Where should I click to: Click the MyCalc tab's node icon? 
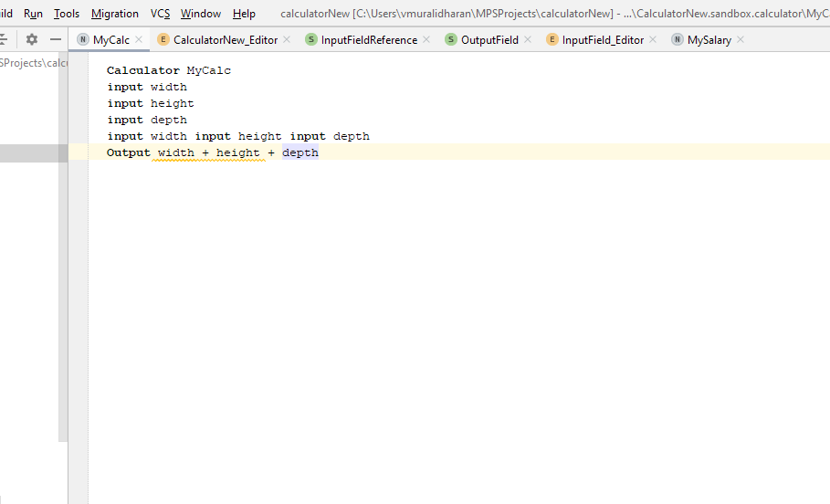pyautogui.click(x=83, y=40)
